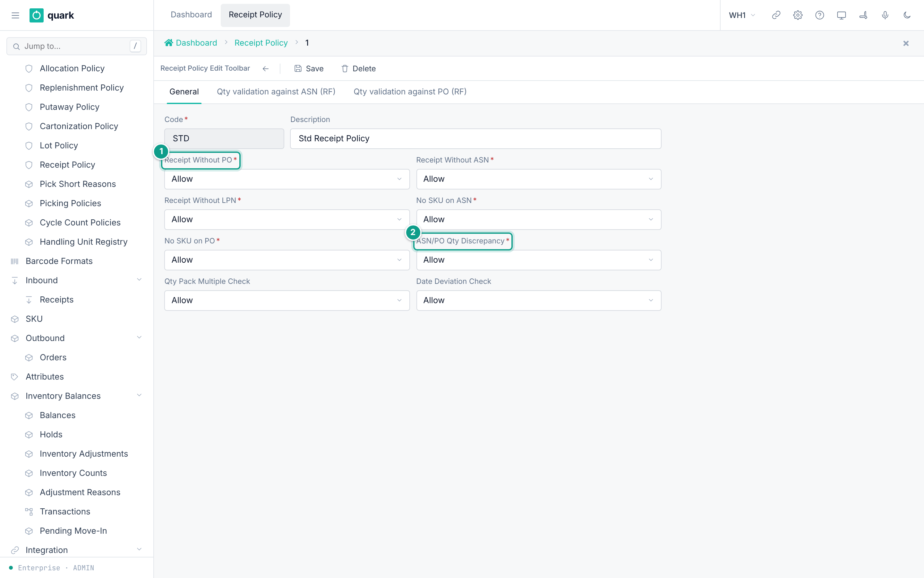Image resolution: width=924 pixels, height=578 pixels.
Task: Click the quark logo icon
Action: coord(36,15)
